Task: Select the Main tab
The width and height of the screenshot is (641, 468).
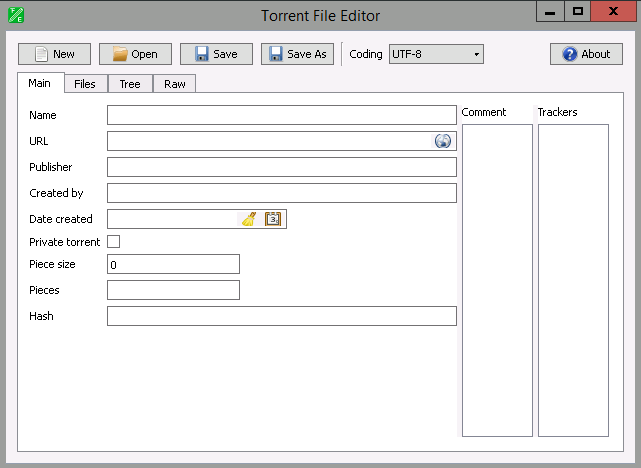Action: pyautogui.click(x=40, y=83)
